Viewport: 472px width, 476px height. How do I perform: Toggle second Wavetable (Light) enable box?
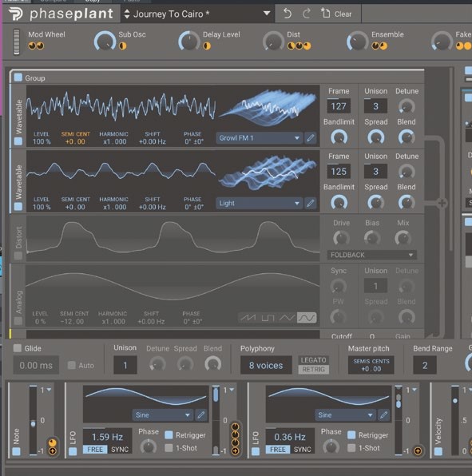click(18, 207)
